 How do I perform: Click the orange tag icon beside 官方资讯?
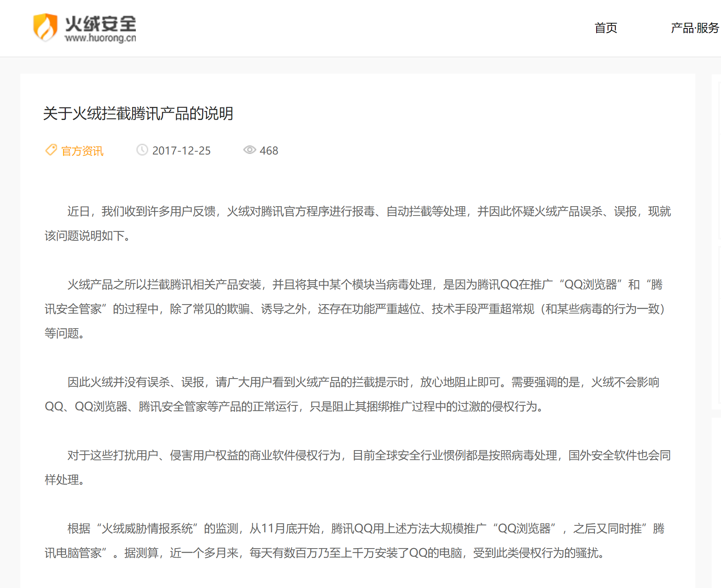pos(51,150)
